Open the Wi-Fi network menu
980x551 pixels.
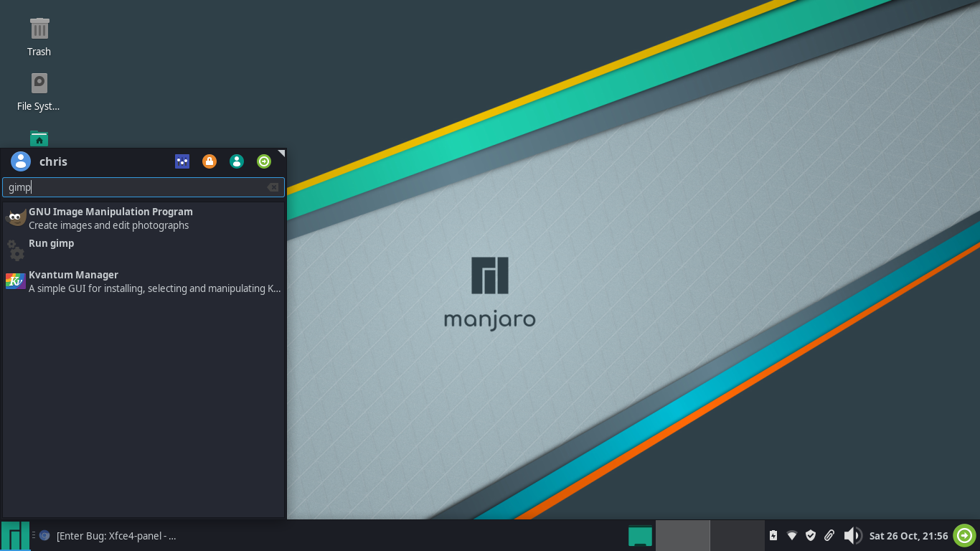(792, 535)
